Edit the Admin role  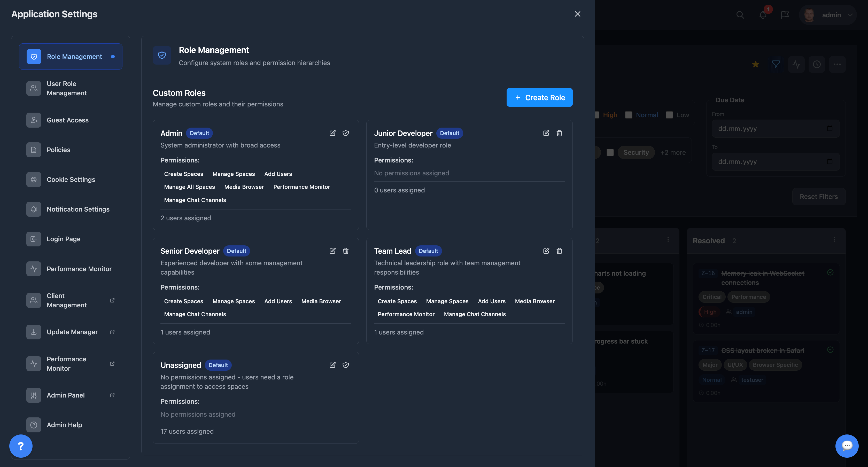pos(332,133)
